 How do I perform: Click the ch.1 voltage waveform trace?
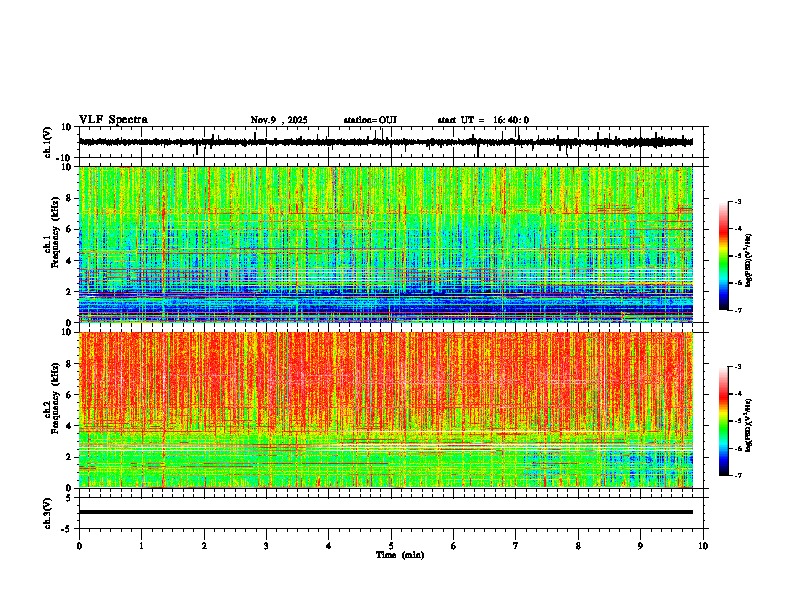pyautogui.click(x=386, y=142)
